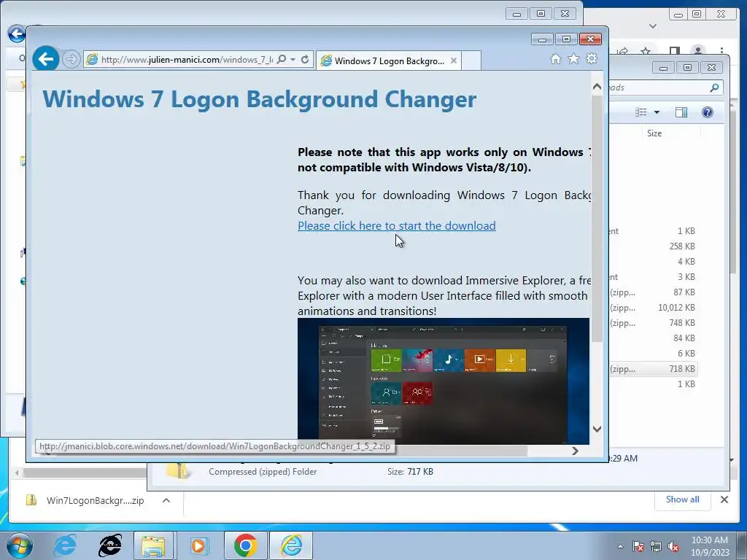Viewport: 747px width, 560px height.
Task: Click the Action Center flag tray icon
Action: click(x=638, y=546)
